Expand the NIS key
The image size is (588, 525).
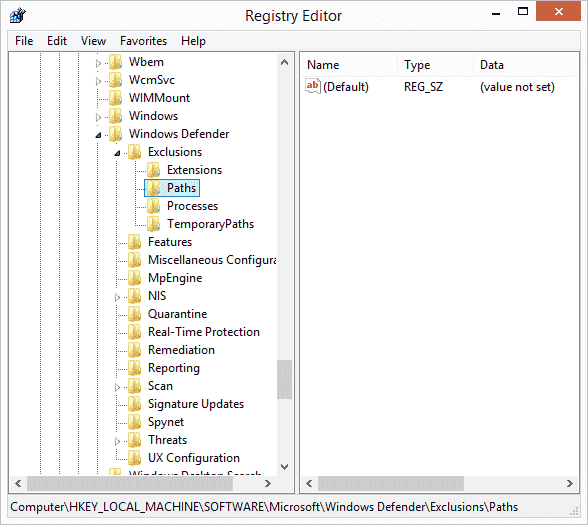[x=117, y=297]
